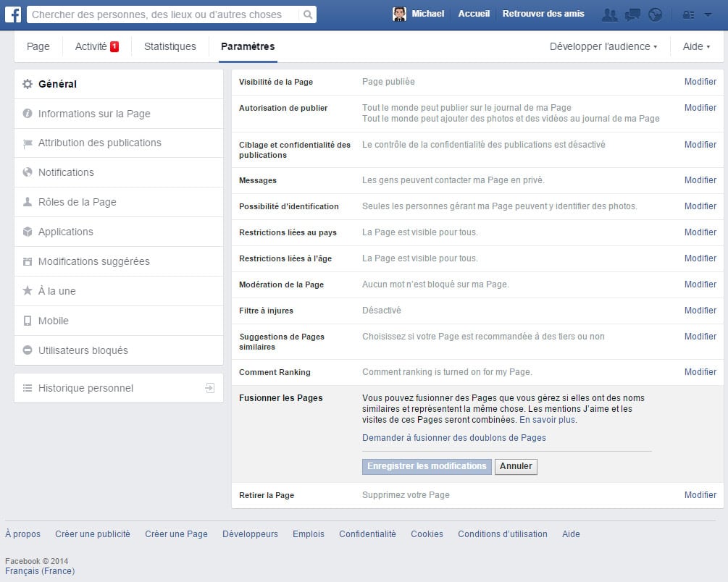Click the search magnifier icon
This screenshot has width=728, height=582.
(x=307, y=14)
